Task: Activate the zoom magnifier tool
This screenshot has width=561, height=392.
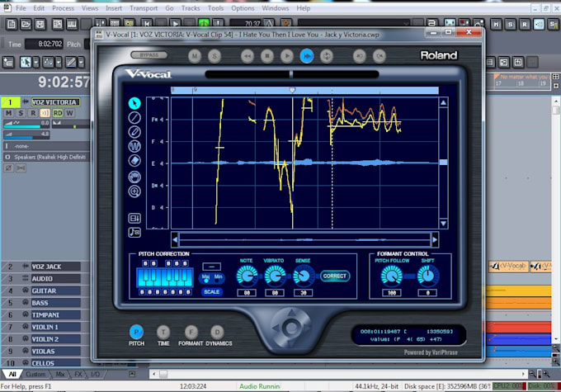Action: tap(134, 191)
